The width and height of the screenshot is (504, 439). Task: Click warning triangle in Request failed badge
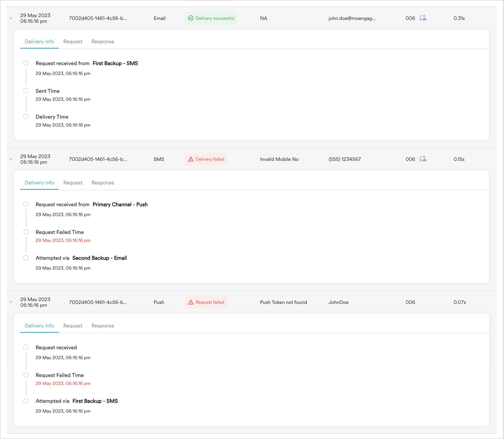(191, 302)
